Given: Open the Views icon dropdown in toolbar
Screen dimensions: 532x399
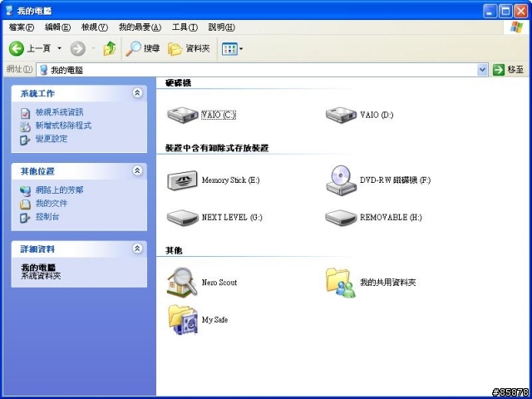Looking at the screenshot, I should [232, 49].
